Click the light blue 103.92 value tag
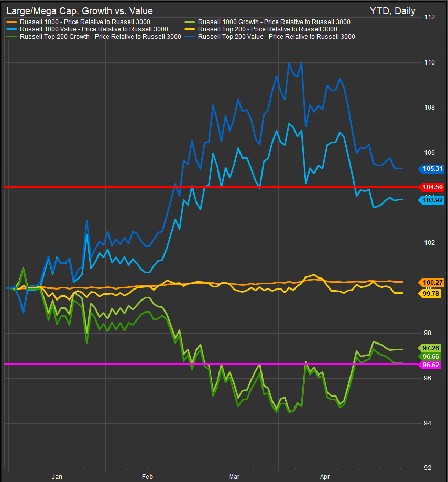 tap(431, 200)
